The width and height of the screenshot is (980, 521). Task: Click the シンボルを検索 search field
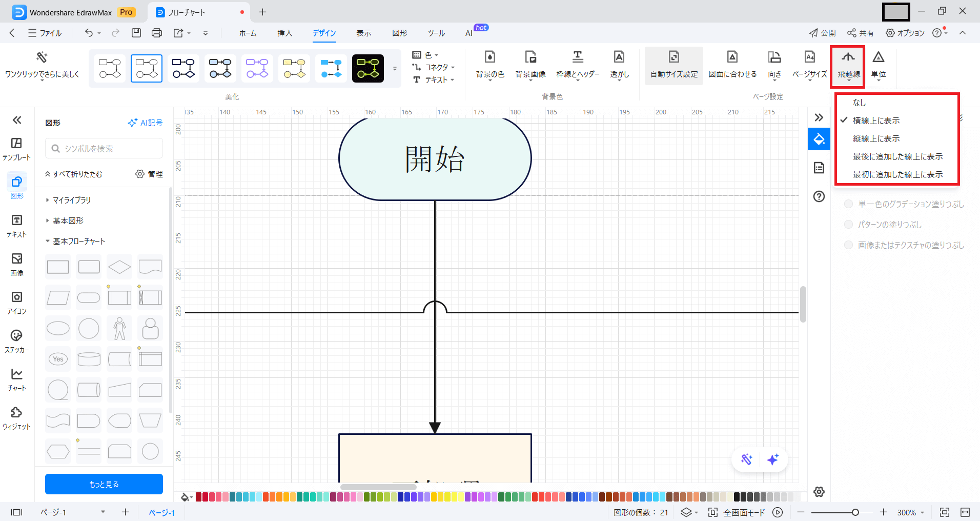coord(104,148)
